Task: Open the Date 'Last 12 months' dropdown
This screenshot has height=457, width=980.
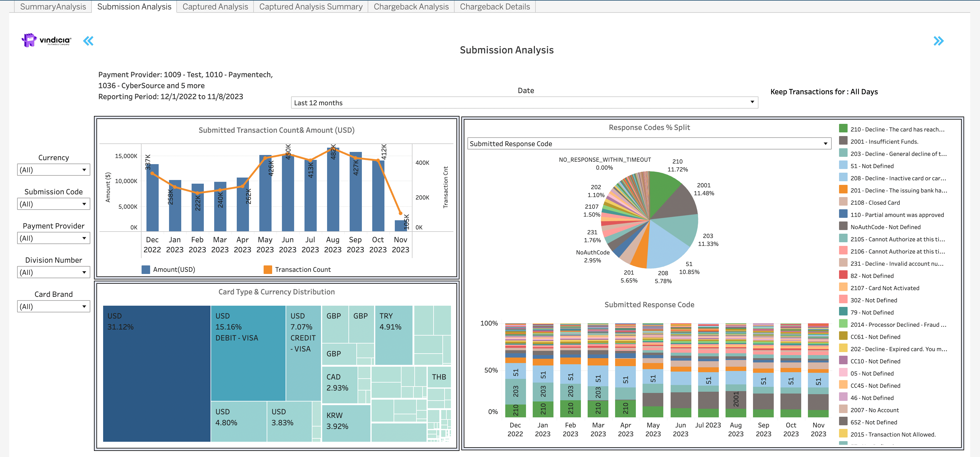Action: click(524, 103)
